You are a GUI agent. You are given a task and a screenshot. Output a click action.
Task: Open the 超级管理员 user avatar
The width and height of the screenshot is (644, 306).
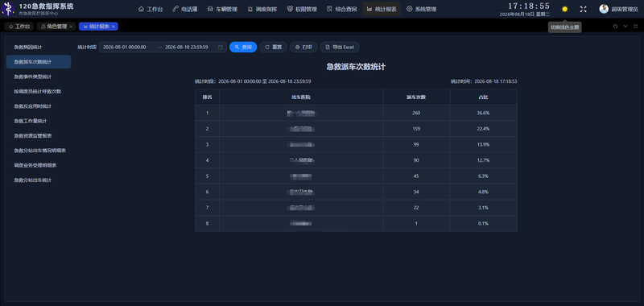[x=604, y=9]
